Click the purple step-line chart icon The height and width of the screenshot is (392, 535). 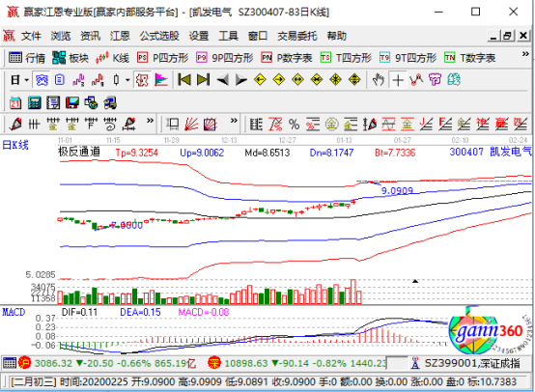[x=78, y=80]
